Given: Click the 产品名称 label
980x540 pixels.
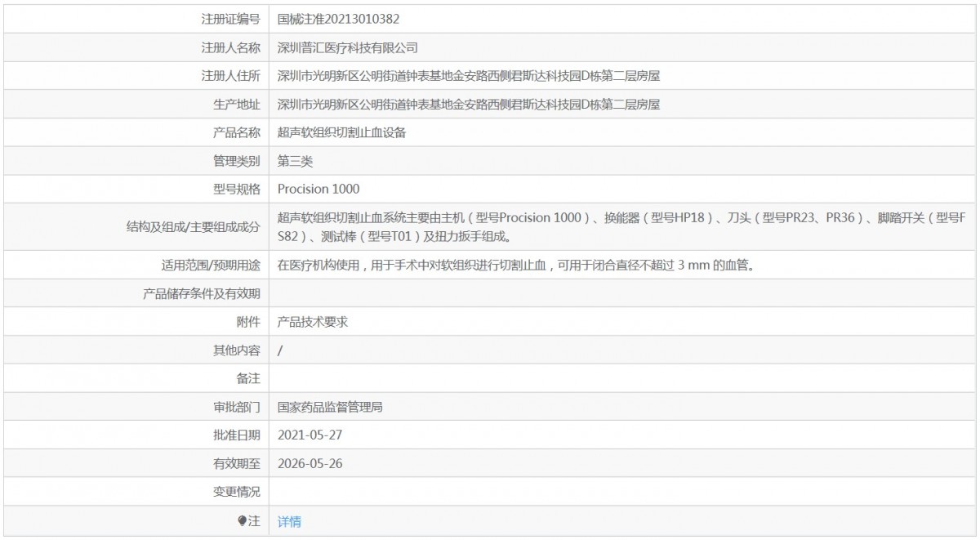Looking at the screenshot, I should 236,132.
